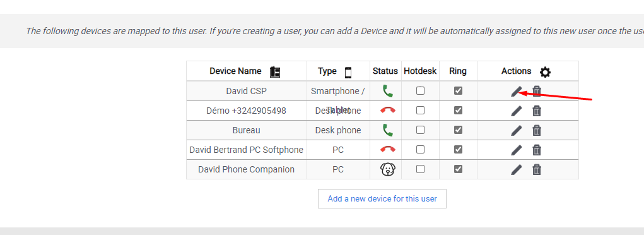Enable Hotdesk for David CSP

click(x=420, y=90)
